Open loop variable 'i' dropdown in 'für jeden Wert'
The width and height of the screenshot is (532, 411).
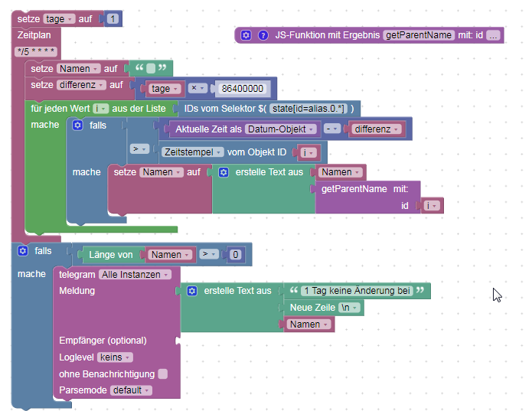tap(100, 109)
